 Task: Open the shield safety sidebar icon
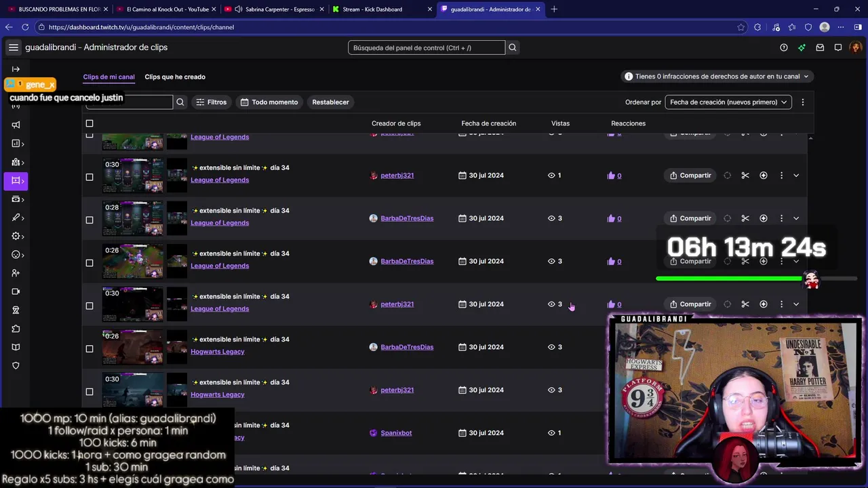[16, 365]
